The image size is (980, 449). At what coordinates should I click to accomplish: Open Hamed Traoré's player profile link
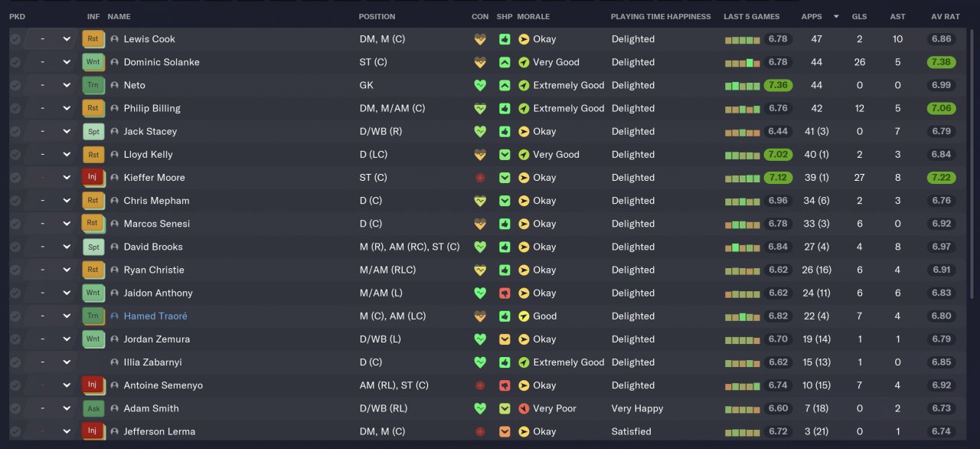click(155, 316)
